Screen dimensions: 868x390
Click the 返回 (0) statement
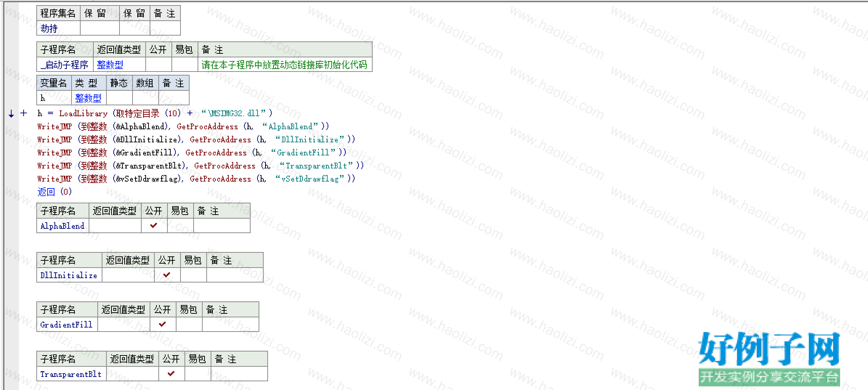[55, 192]
